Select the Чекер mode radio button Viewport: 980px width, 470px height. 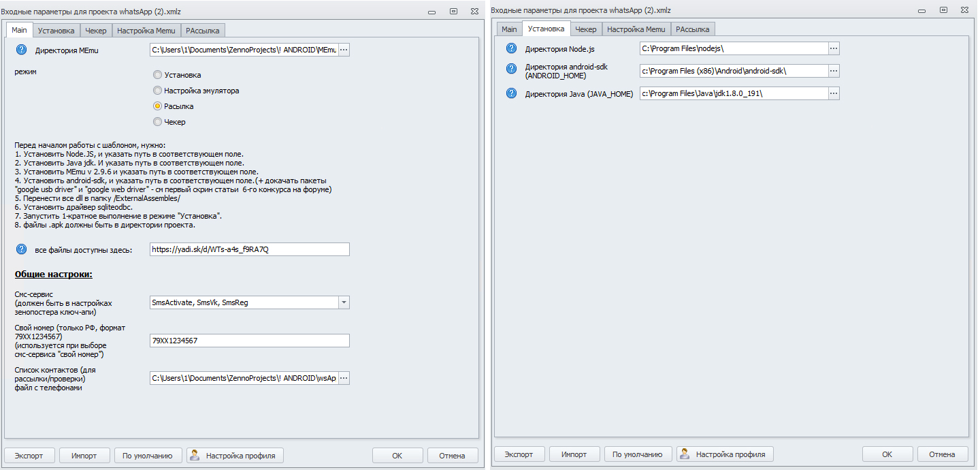click(158, 122)
